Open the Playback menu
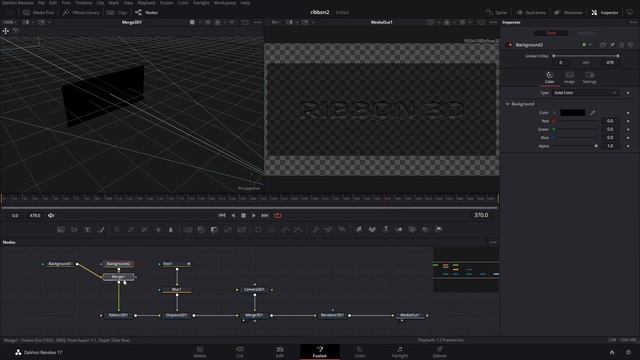The width and height of the screenshot is (640, 360). click(x=146, y=3)
